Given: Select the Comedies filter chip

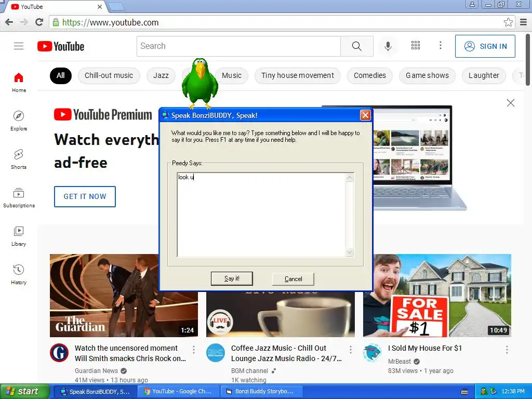Looking at the screenshot, I should coord(370,75).
